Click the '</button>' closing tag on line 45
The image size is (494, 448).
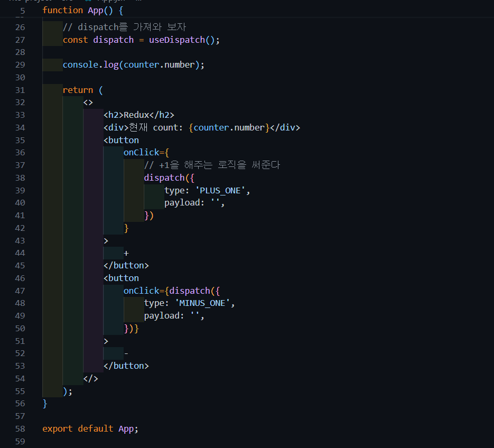pyautogui.click(x=126, y=266)
